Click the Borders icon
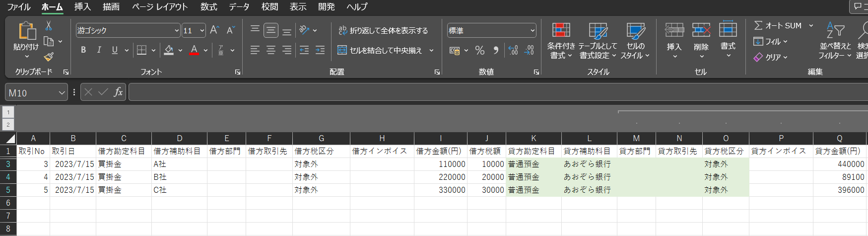 point(142,50)
